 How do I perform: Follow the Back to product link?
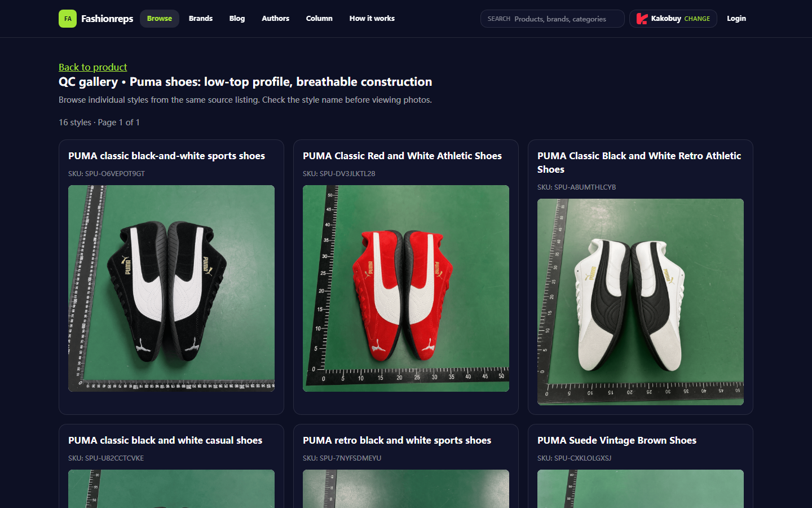93,67
